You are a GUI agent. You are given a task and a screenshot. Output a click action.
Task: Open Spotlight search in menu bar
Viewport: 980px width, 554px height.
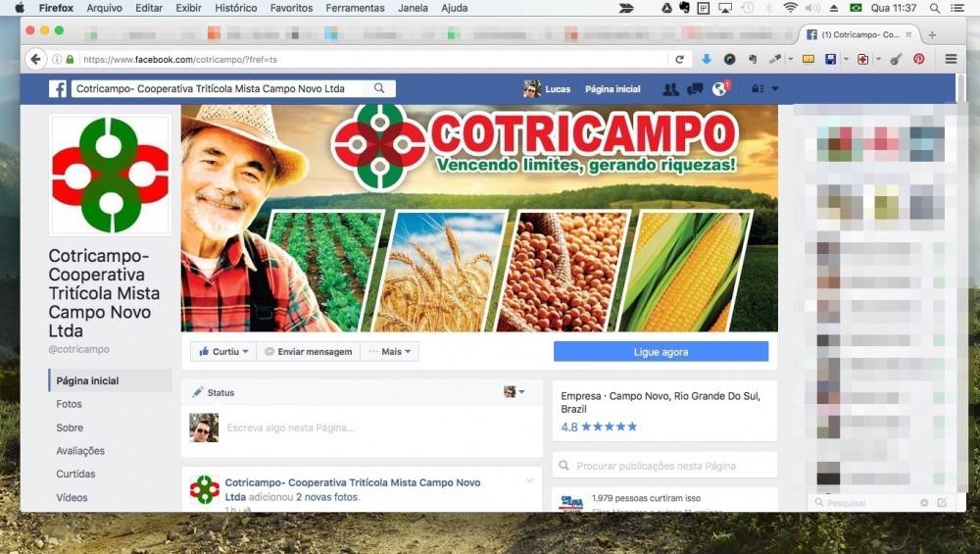click(x=934, y=8)
